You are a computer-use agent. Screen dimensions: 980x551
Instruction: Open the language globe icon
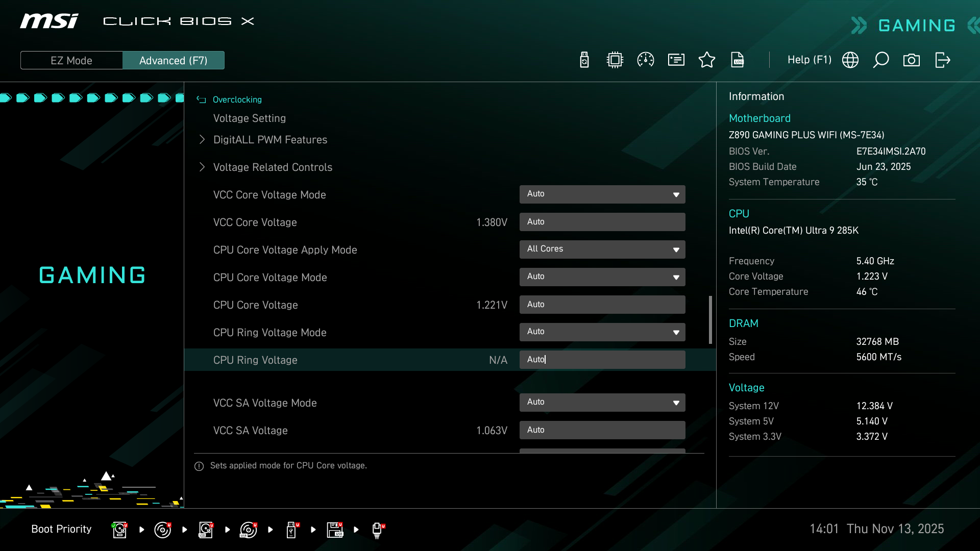(850, 60)
